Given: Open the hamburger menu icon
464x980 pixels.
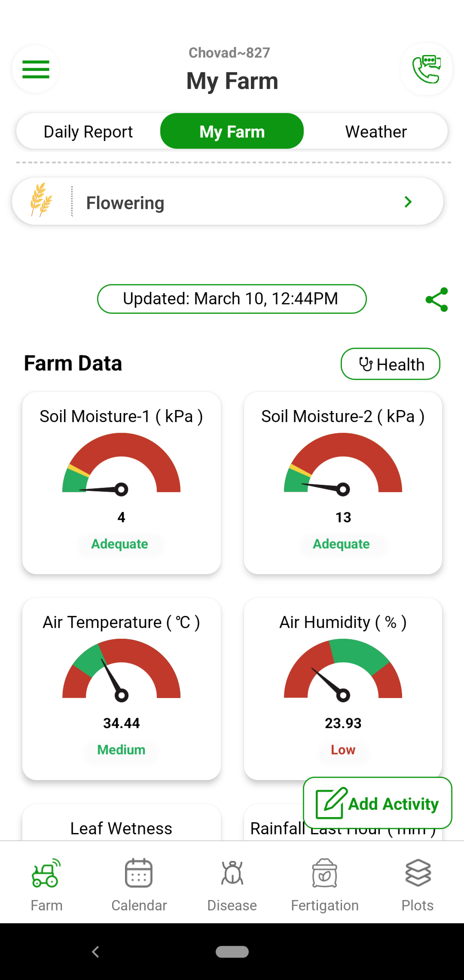Looking at the screenshot, I should [36, 69].
